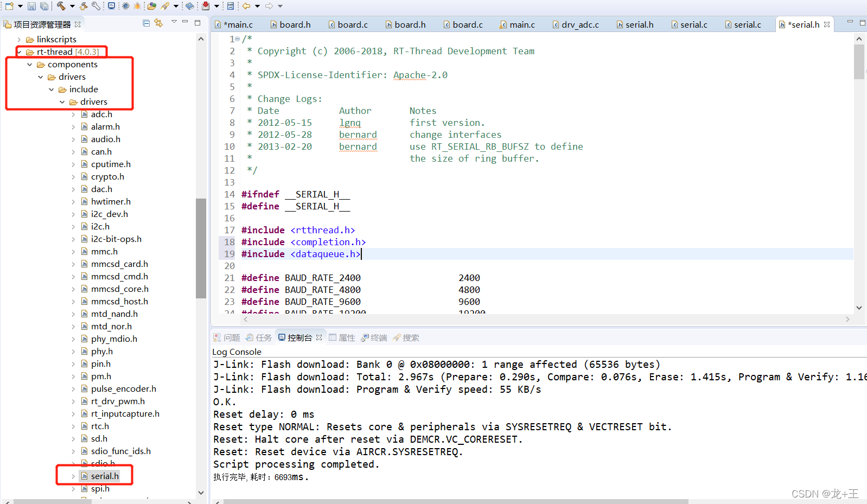Open the wrench settings toolbar icon

[x=96, y=6]
